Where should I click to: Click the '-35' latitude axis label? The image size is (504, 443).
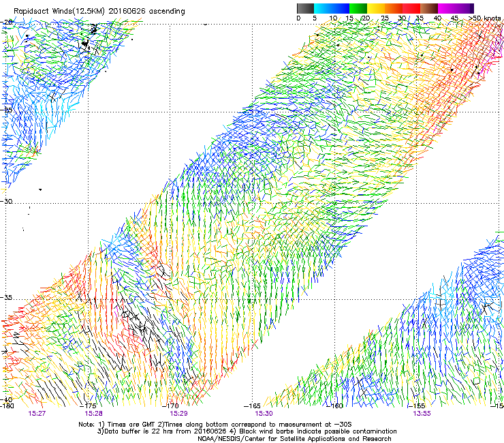pyautogui.click(x=6, y=298)
